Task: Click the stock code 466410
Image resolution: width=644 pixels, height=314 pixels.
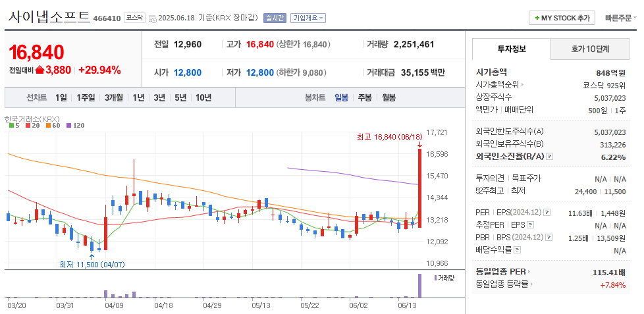Action: click(107, 18)
